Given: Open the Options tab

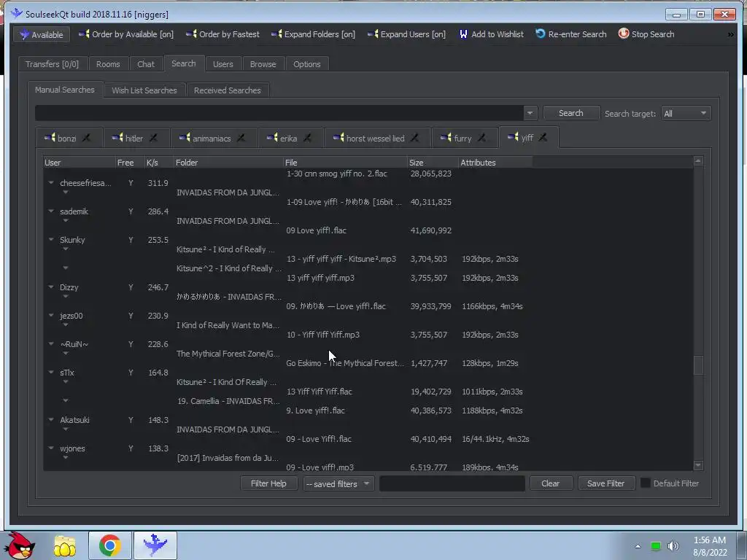Looking at the screenshot, I should 307,64.
